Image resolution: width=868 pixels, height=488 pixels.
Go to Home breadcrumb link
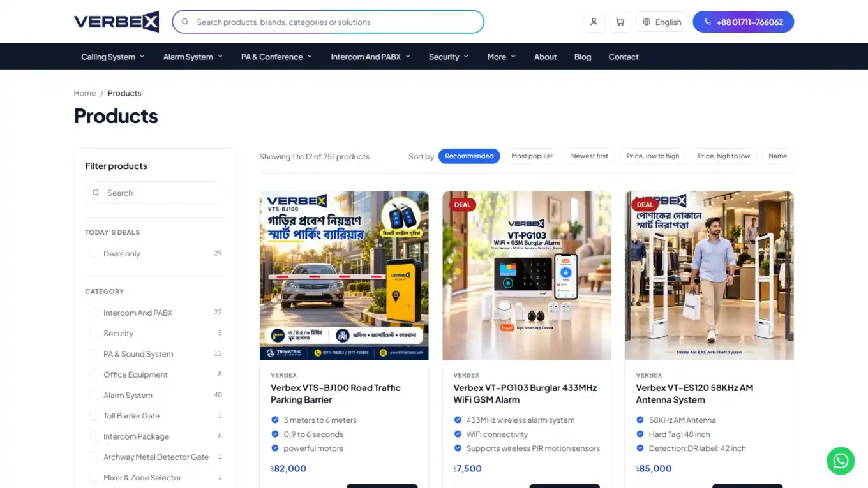click(85, 93)
